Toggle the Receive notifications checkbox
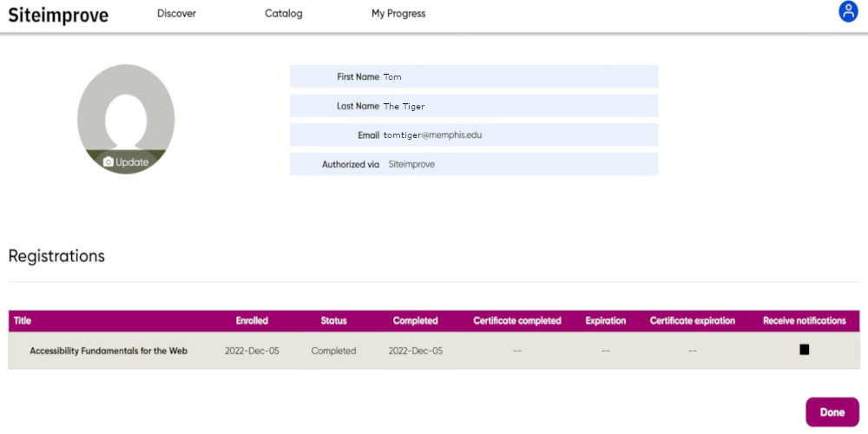This screenshot has height=434, width=868. point(804,350)
